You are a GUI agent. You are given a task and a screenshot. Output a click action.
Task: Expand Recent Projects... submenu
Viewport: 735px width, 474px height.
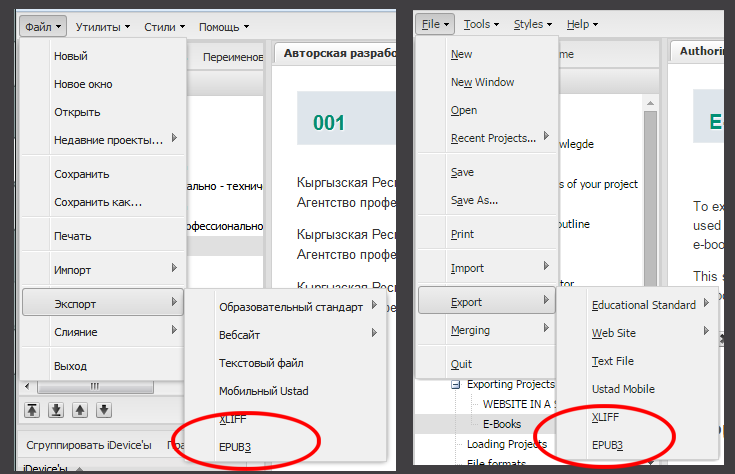tap(487, 138)
